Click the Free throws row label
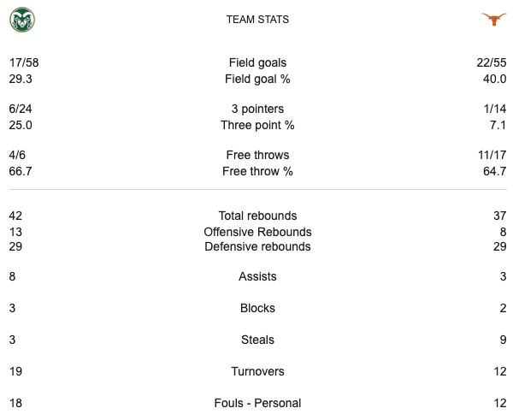This screenshot has height=420, width=513. [x=257, y=155]
